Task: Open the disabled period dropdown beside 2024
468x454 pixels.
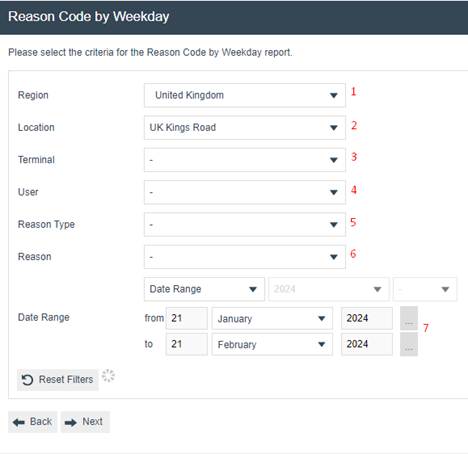Action: pos(425,289)
